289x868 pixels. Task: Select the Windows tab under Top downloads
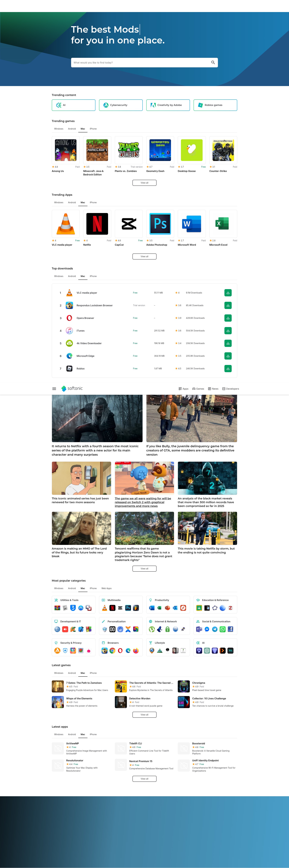(59, 276)
